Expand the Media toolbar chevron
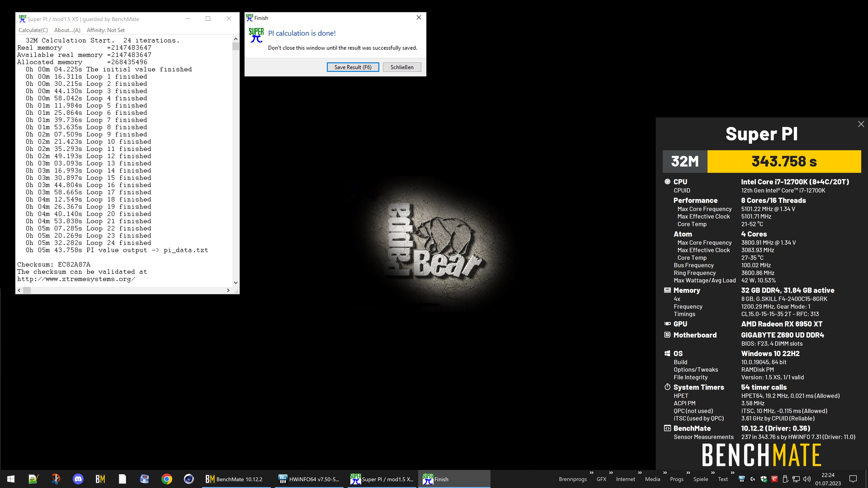 pos(665,473)
